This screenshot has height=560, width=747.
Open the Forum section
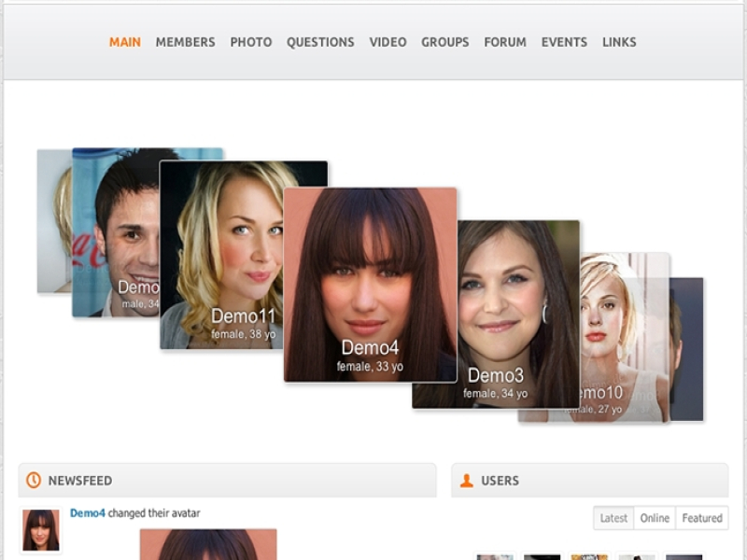505,42
